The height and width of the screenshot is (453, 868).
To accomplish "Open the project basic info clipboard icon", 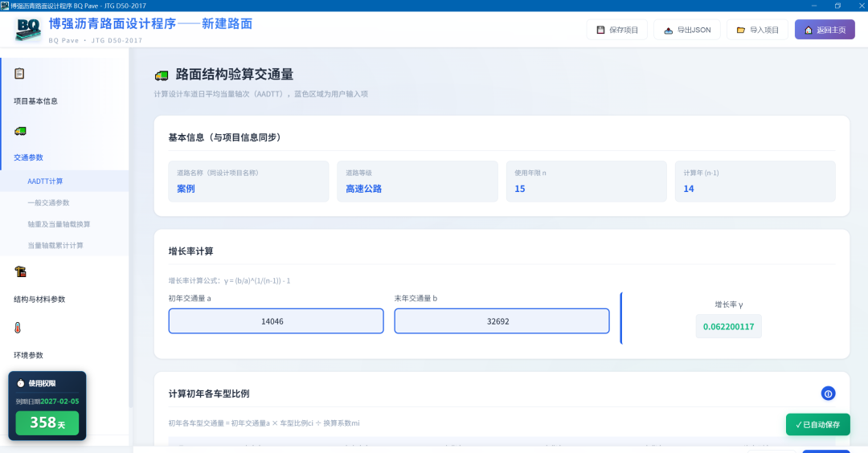I will click(19, 74).
